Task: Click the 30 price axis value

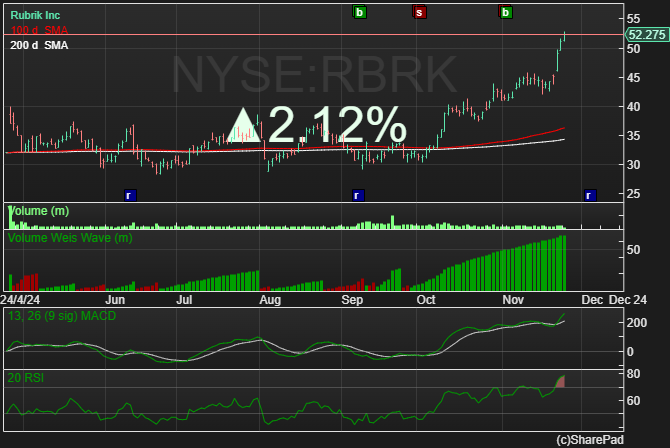Action: click(x=633, y=165)
